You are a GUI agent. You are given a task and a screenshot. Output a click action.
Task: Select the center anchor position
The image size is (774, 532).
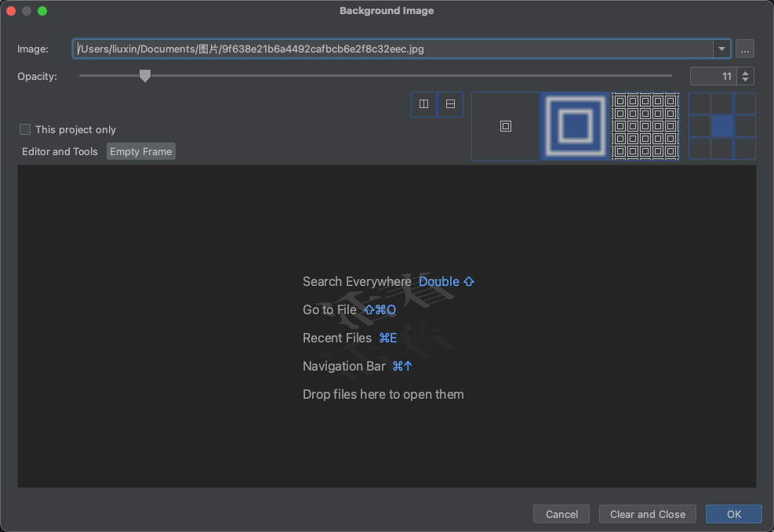coord(721,126)
